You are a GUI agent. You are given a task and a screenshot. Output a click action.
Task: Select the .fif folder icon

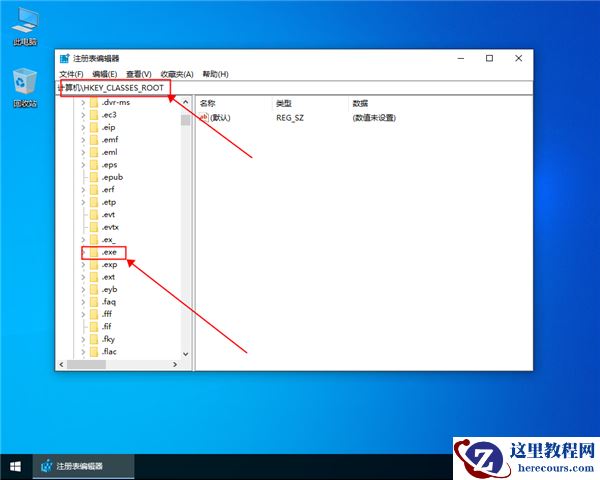[x=94, y=327]
